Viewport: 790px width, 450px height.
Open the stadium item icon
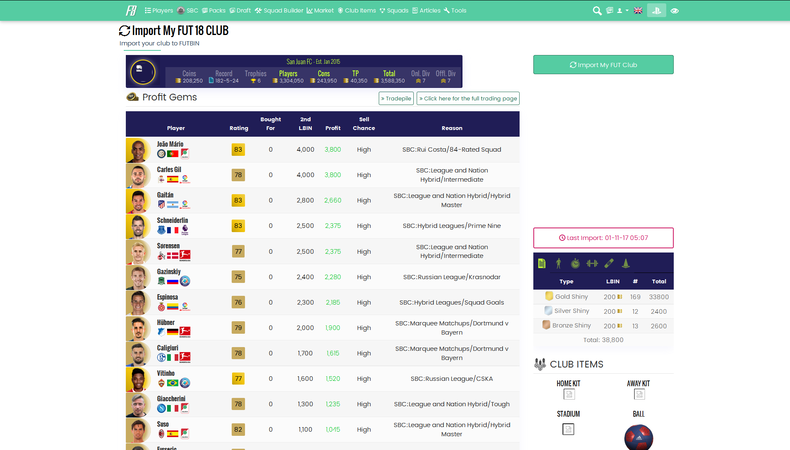[x=568, y=429]
